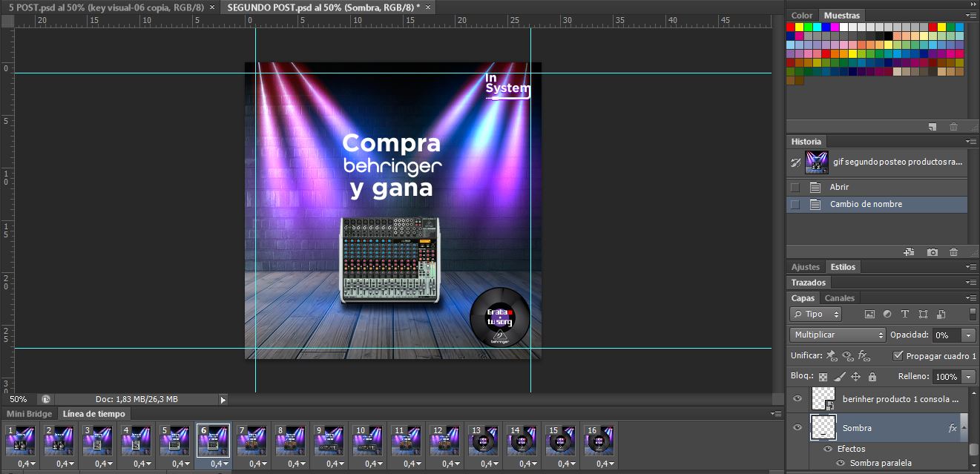This screenshot has height=474, width=980.
Task: Click the status bar exposure preview icon
Action: coord(46,399)
